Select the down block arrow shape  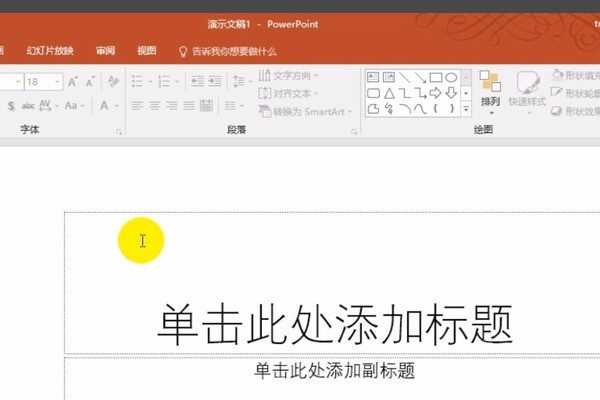(451, 93)
